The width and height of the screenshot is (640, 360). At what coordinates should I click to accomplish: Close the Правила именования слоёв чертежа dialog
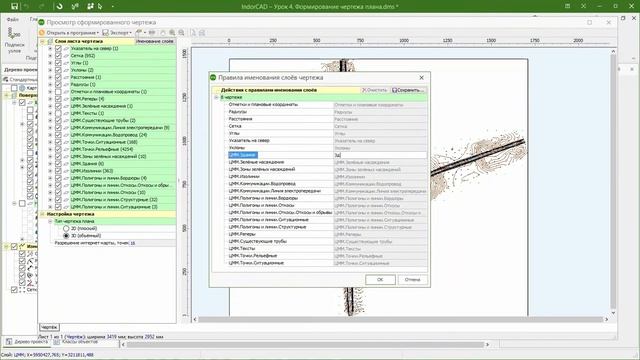coord(422,78)
